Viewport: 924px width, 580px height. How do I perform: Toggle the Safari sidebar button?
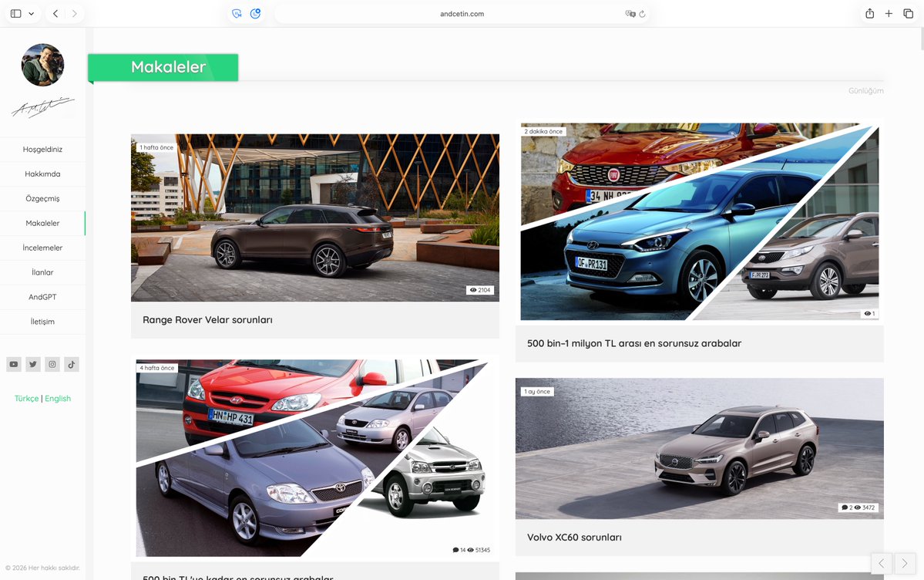(x=16, y=14)
